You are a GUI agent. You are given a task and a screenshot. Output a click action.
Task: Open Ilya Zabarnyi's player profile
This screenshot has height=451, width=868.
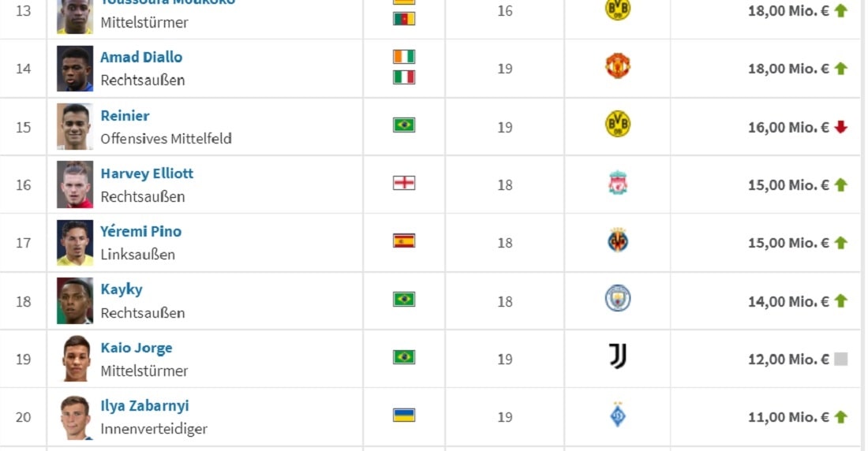click(144, 406)
